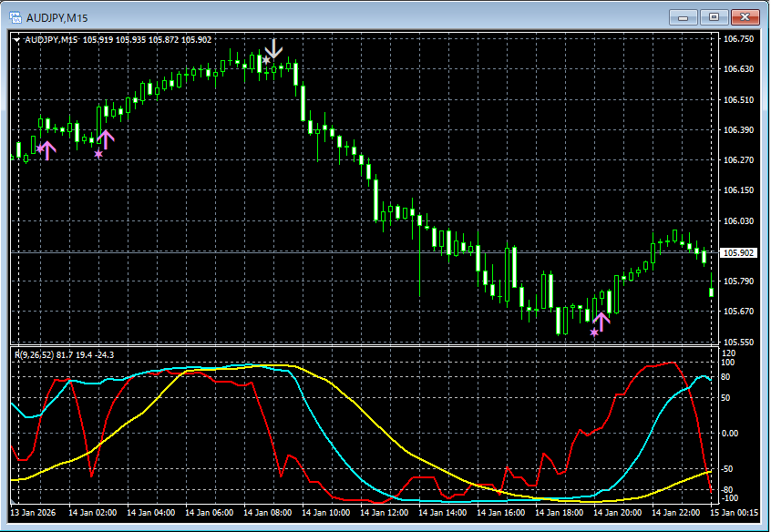This screenshot has height=532, width=771.
Task: Select pink up arrow above 14 Jan 02:00
Action: [106, 139]
